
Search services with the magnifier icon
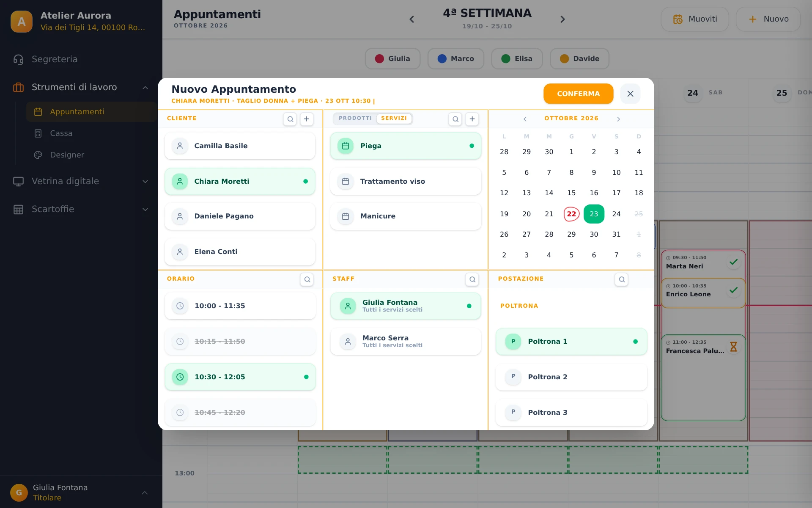455,119
